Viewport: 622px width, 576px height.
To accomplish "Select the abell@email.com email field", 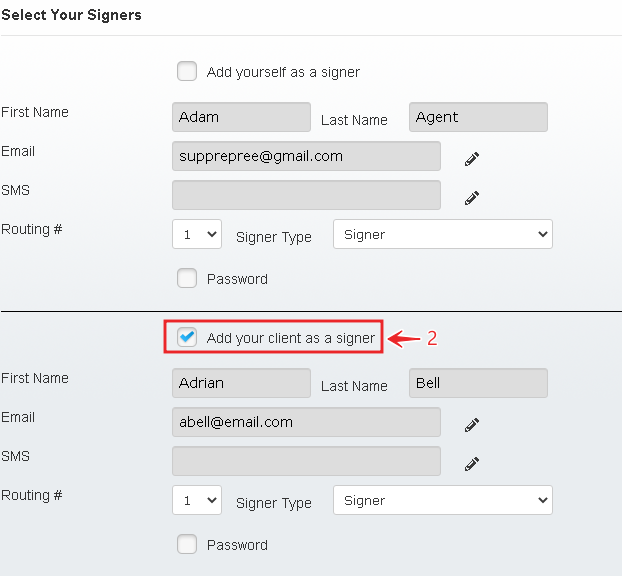I will (306, 422).
